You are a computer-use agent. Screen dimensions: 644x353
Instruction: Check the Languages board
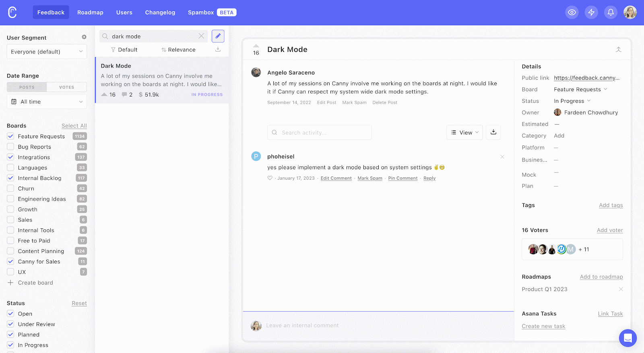10,168
